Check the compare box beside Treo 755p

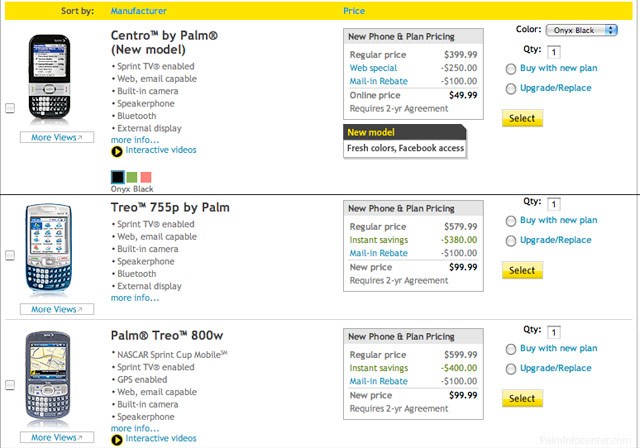tap(10, 255)
